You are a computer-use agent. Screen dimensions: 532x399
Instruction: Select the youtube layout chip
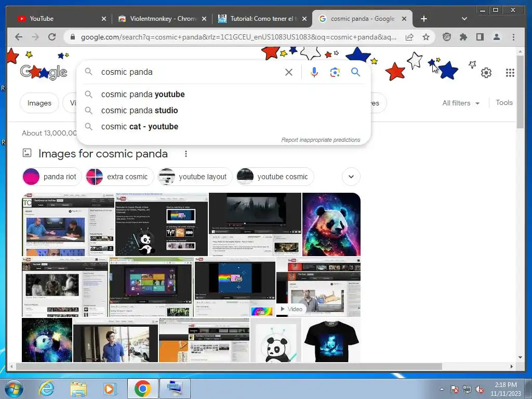coord(195,177)
